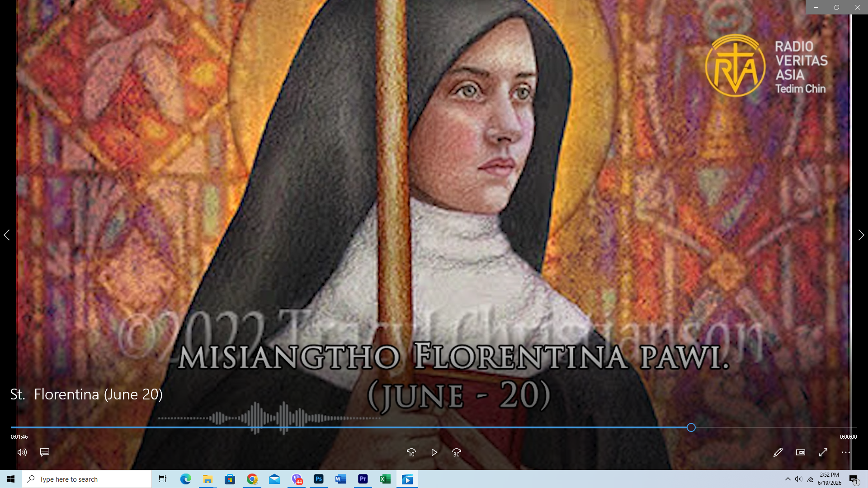Open Viber app with 44 badge
The width and height of the screenshot is (868, 488).
coord(297,479)
